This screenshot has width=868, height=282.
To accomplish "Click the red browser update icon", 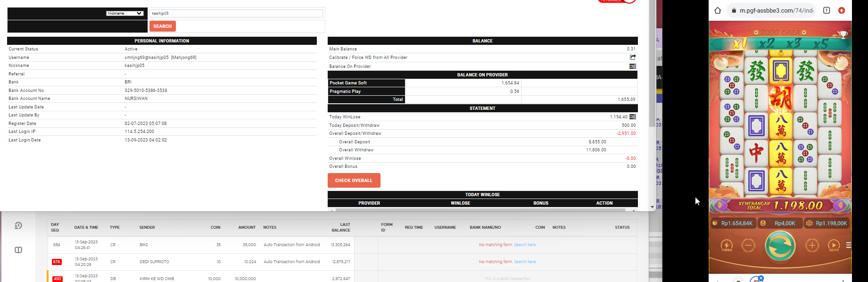I will (x=842, y=10).
